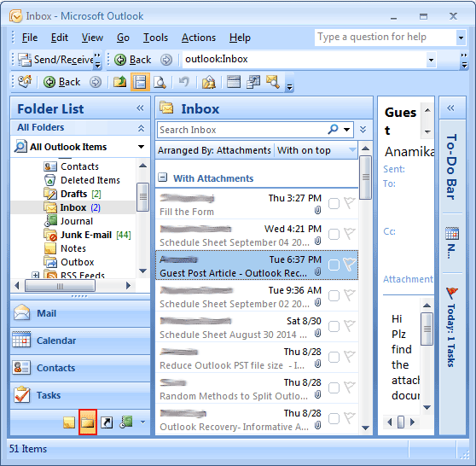Click the Forward arrow next to the address box
This screenshot has height=466, width=476.
166,60
